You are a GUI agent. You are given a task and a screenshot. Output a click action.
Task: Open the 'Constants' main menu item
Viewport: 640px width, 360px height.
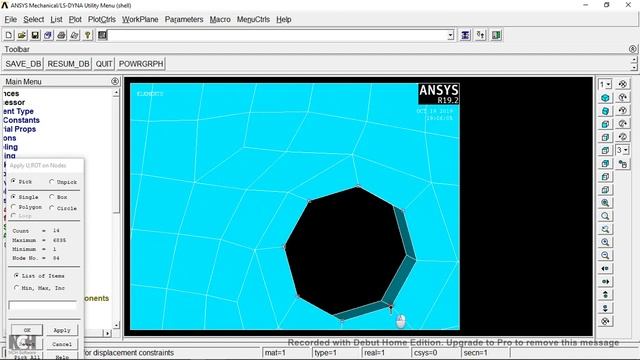[x=21, y=120]
